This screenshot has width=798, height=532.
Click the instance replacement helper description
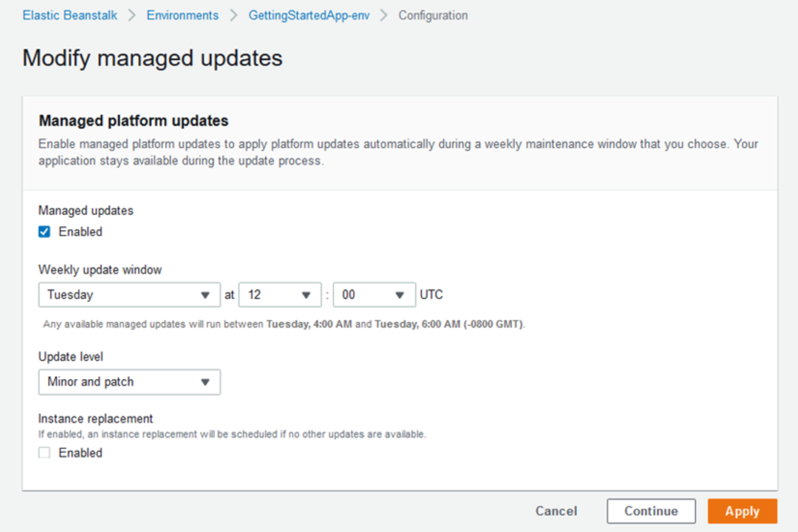232,434
